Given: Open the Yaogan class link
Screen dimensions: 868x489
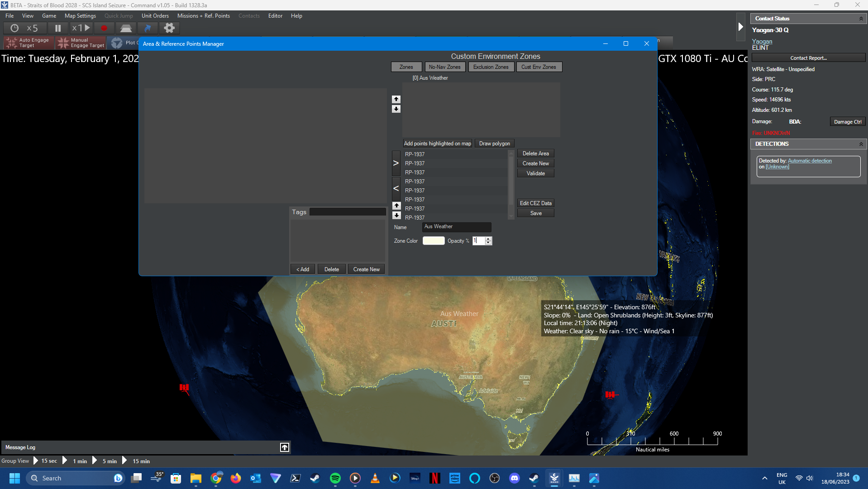Looking at the screenshot, I should pos(762,41).
